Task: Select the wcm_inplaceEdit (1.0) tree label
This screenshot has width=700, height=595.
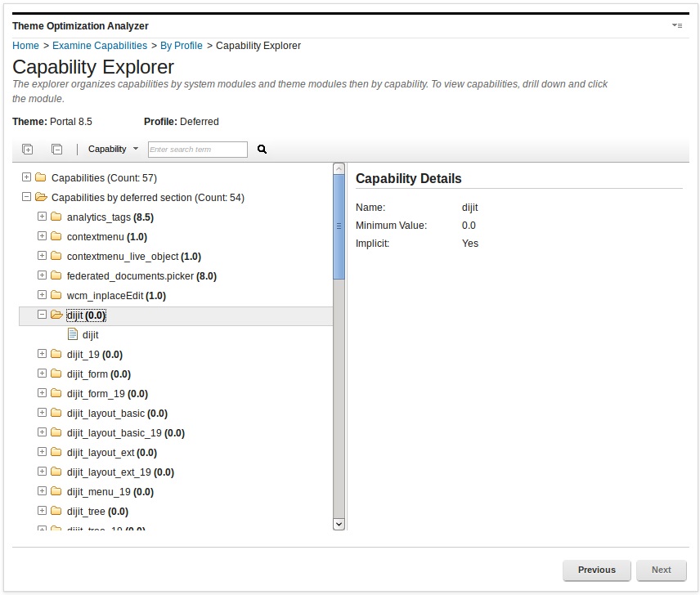Action: 116,296
